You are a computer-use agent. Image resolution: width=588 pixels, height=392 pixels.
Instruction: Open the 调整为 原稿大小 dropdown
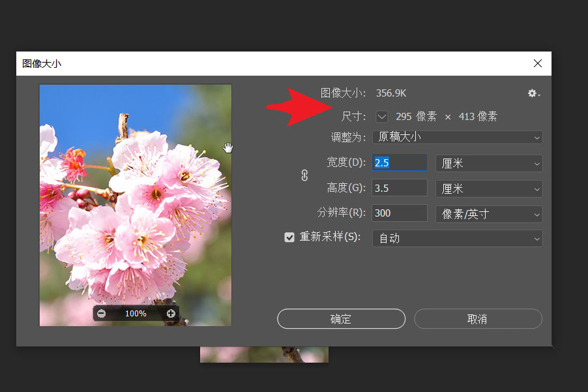[457, 137]
